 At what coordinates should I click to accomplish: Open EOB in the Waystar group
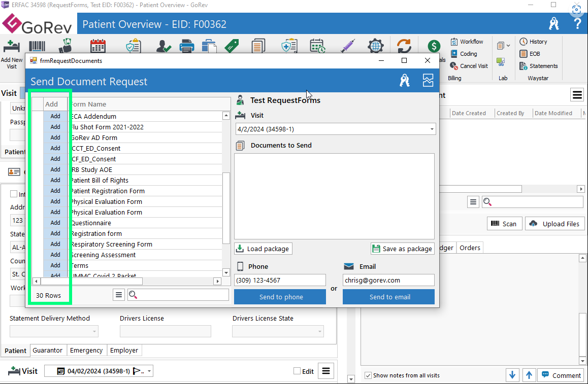(530, 54)
